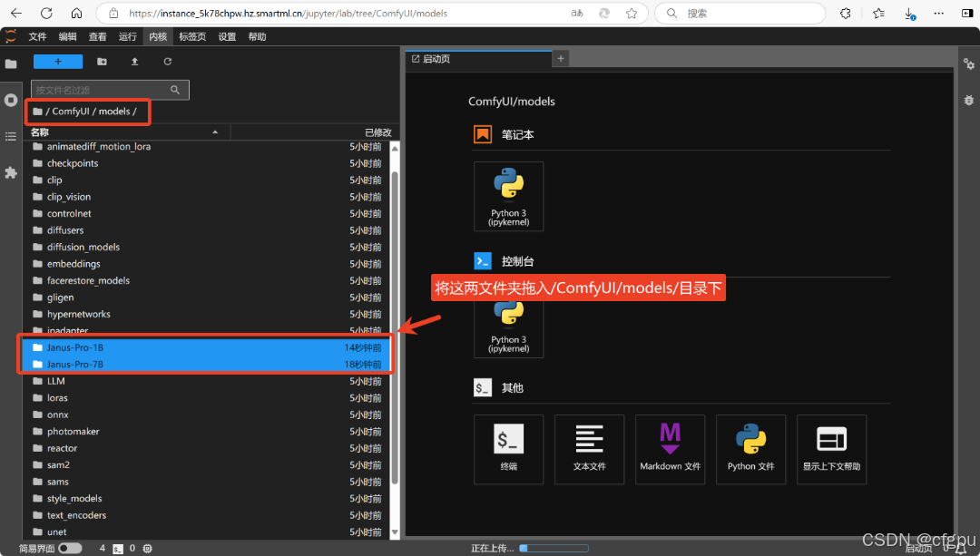Select the style_models folder
This screenshot has width=980, height=556.
click(x=206, y=499)
